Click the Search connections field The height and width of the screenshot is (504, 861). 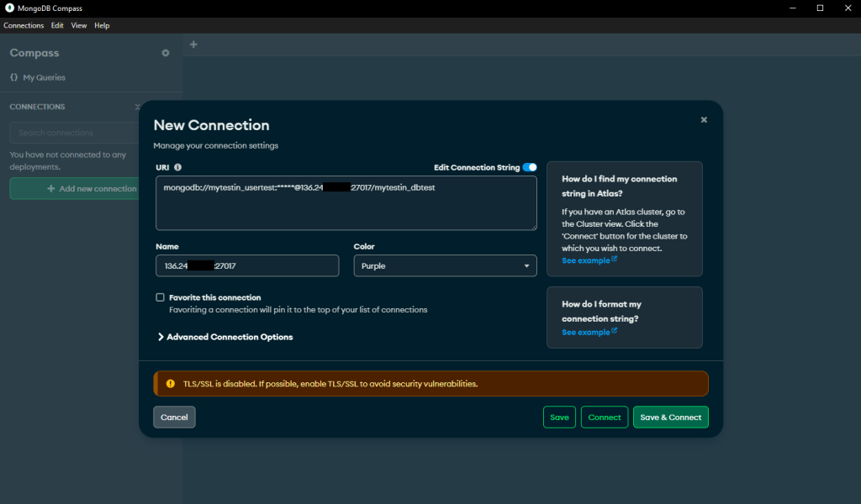pyautogui.click(x=75, y=133)
